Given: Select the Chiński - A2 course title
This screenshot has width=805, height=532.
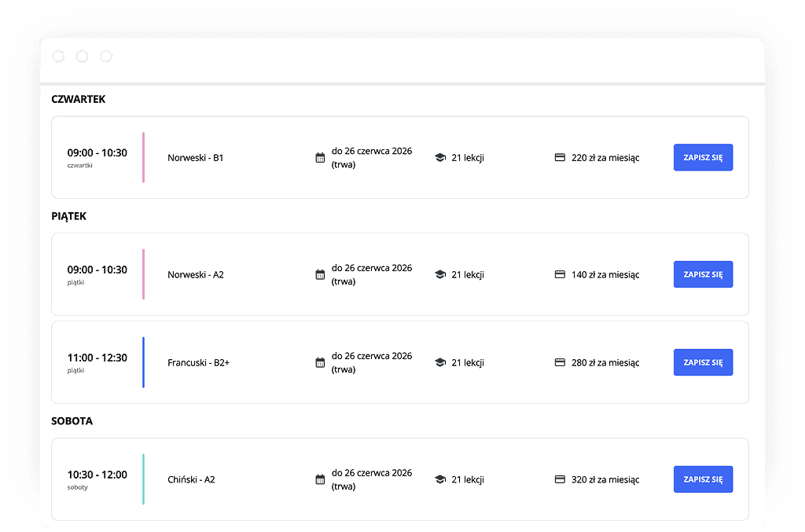Looking at the screenshot, I should (x=191, y=479).
